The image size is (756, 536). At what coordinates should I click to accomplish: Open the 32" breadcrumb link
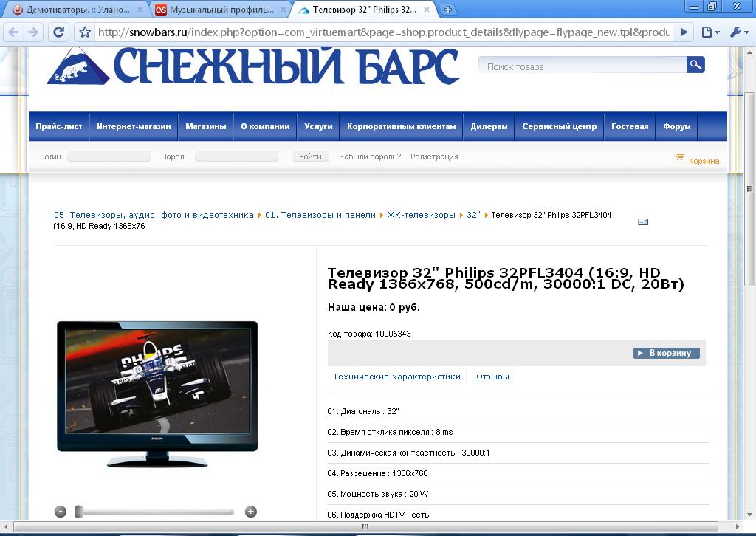pos(473,215)
